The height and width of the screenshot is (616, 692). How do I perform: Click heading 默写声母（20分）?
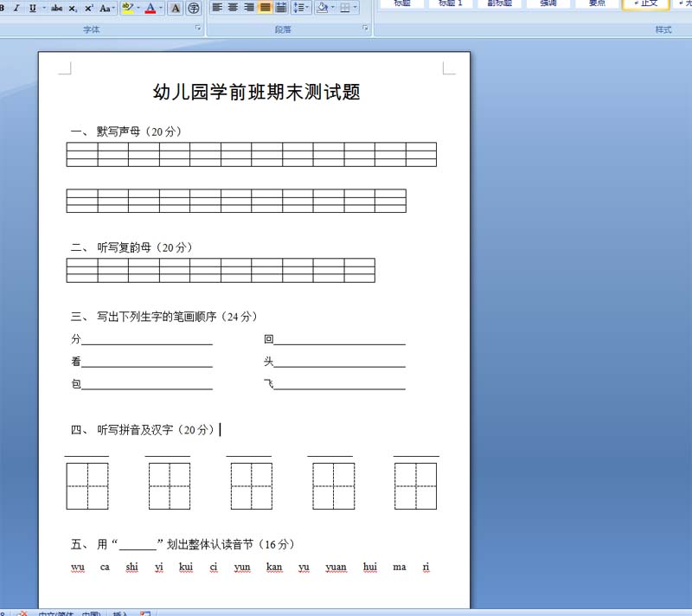pyautogui.click(x=138, y=132)
